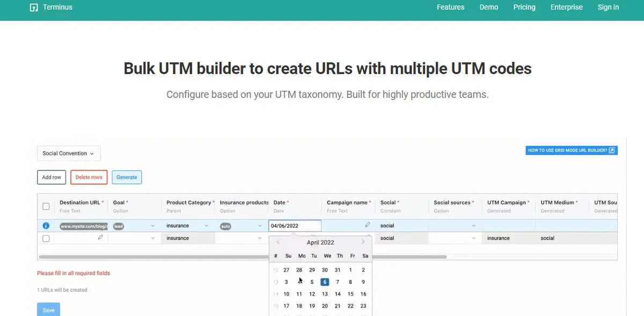This screenshot has height=316, width=644.
Task: Click the Terminus logo icon
Action: [x=34, y=7]
